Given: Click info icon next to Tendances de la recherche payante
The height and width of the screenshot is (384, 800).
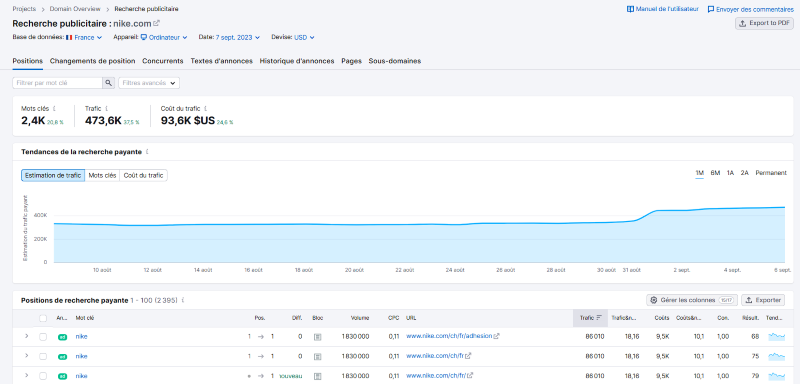Looking at the screenshot, I should click(147, 151).
